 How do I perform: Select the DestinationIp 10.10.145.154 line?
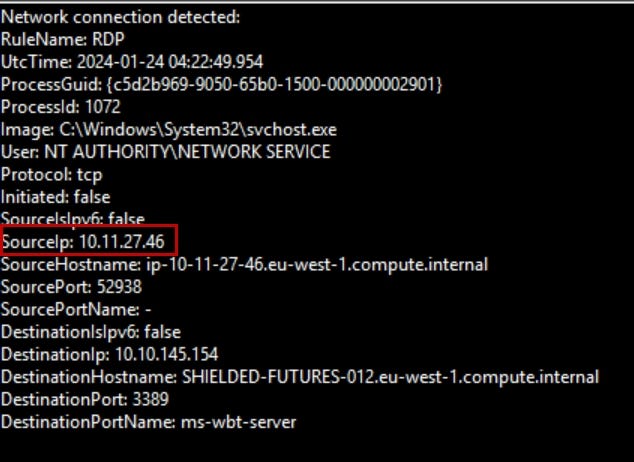110,354
